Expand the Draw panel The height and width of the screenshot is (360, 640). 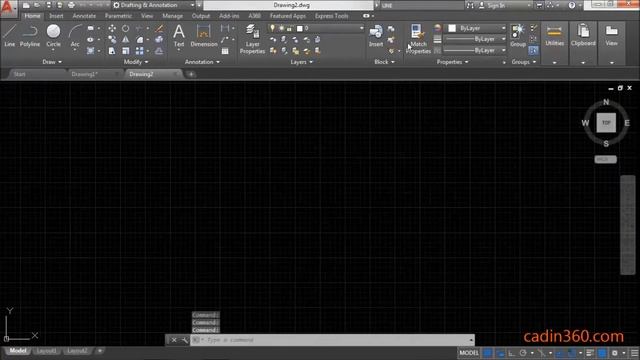pyautogui.click(x=52, y=62)
